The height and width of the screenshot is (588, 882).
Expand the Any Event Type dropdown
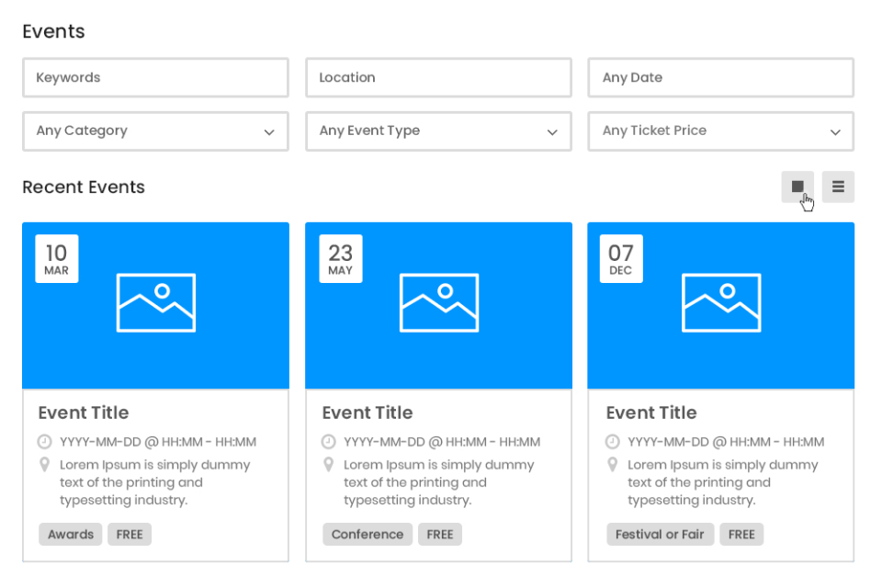(x=438, y=131)
